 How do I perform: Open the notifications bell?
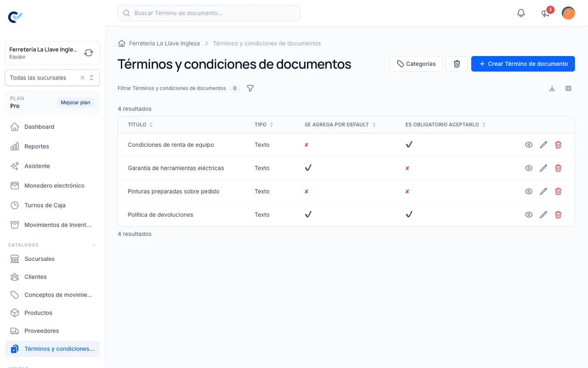[521, 13]
